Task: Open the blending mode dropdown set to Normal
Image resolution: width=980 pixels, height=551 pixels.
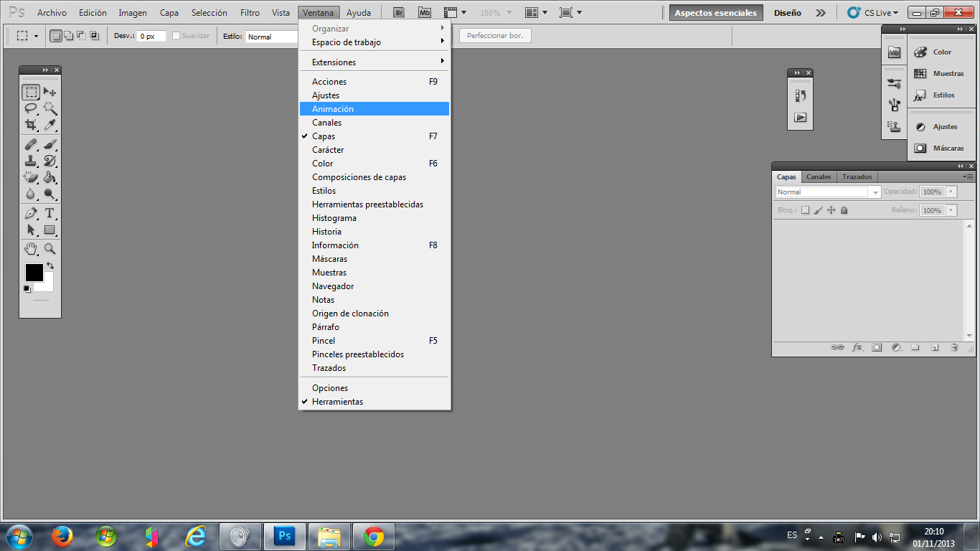Action: pos(825,192)
